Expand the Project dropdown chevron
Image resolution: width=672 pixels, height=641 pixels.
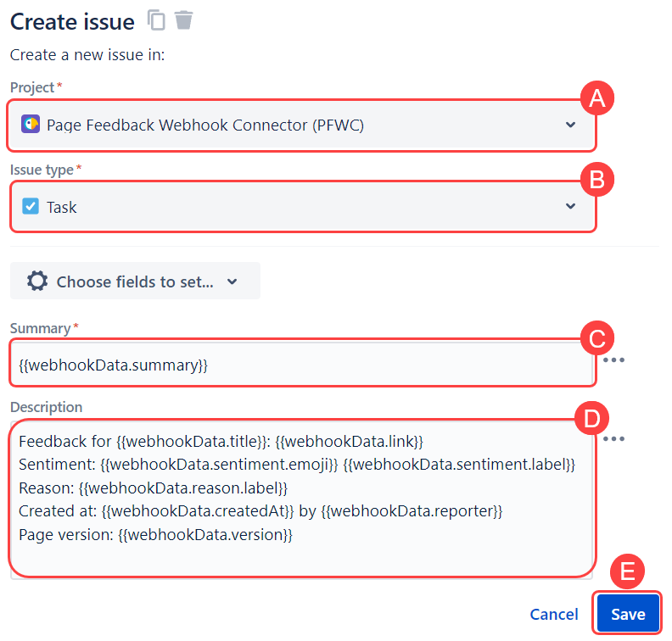pyautogui.click(x=570, y=125)
